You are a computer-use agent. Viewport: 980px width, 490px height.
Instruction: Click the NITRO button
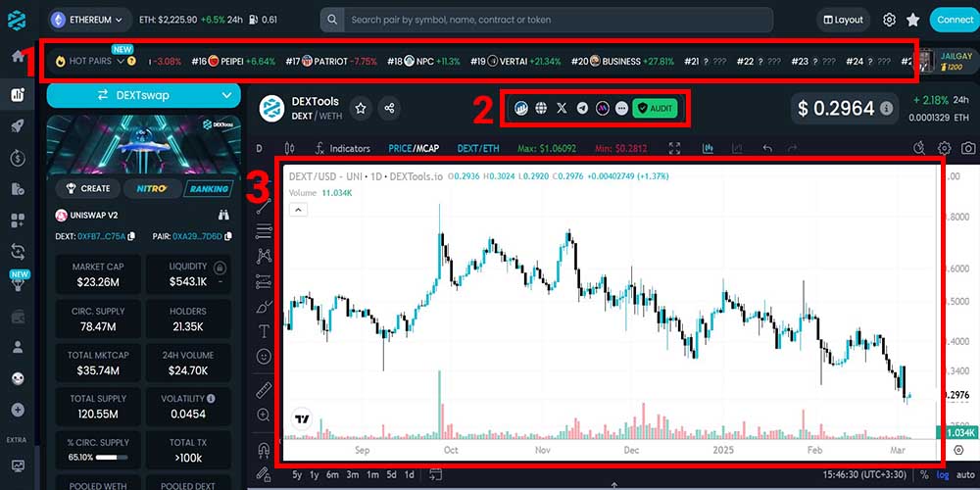151,188
